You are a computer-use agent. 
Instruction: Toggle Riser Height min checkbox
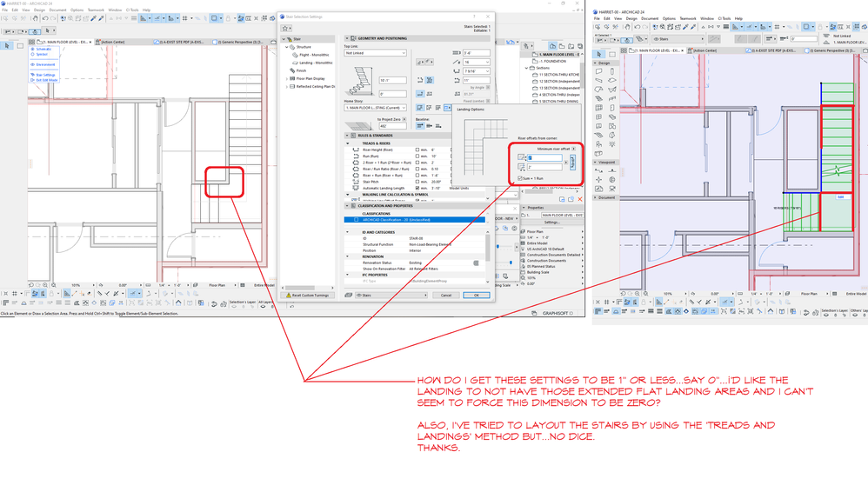pos(417,150)
